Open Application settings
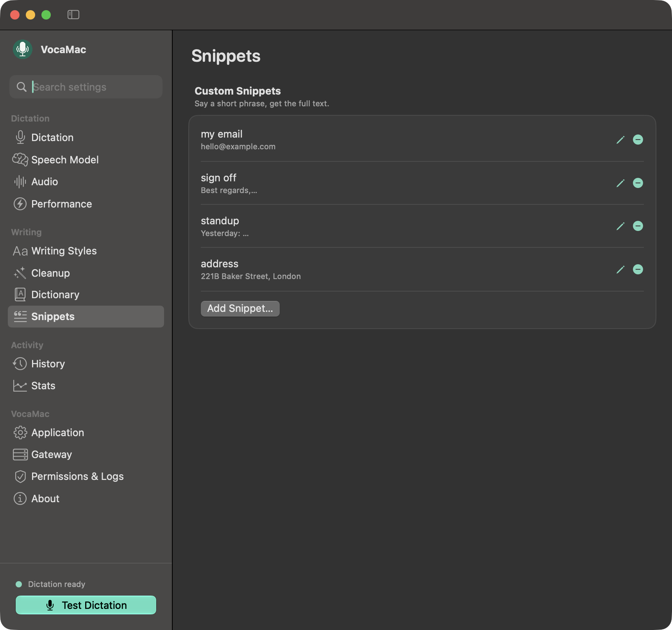672x630 pixels. 86,433
